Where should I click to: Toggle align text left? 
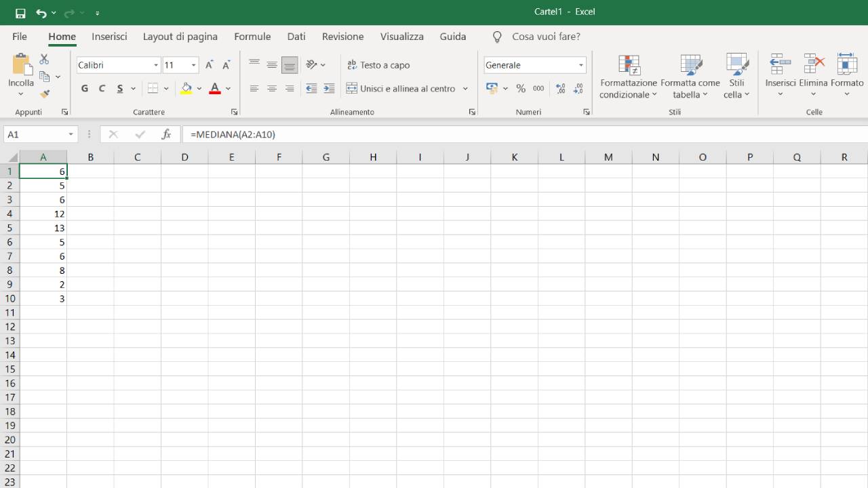(254, 88)
